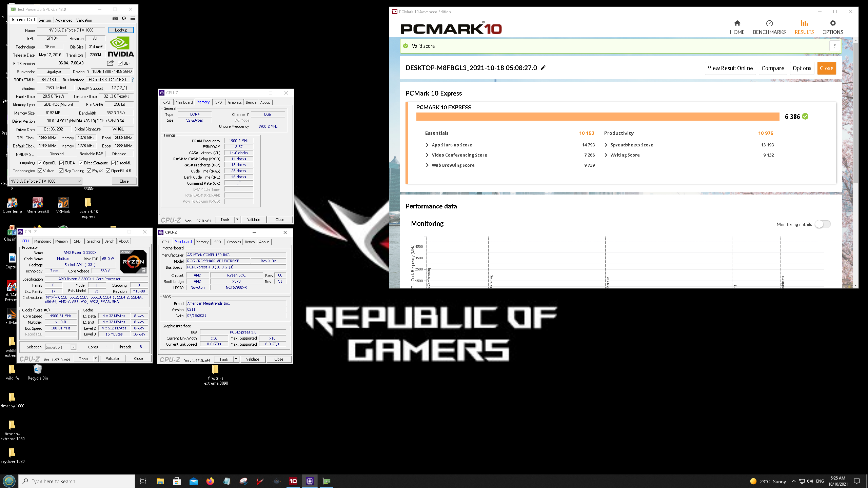
Task: Click the PCMark 10 Express orange score bar
Action: (598, 117)
